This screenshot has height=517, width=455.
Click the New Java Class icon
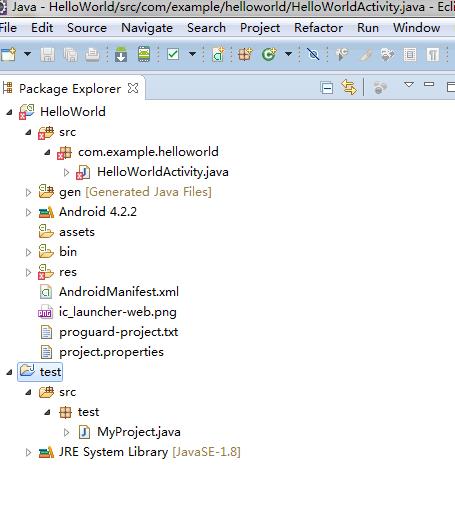tap(269, 54)
